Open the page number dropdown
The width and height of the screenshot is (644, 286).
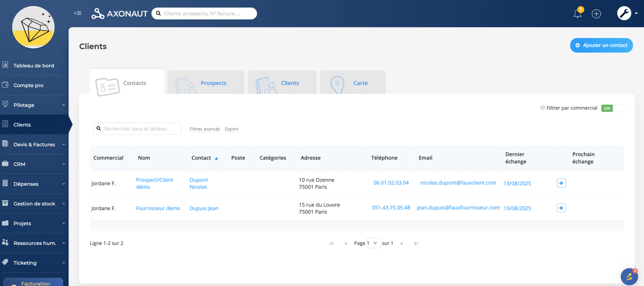374,243
